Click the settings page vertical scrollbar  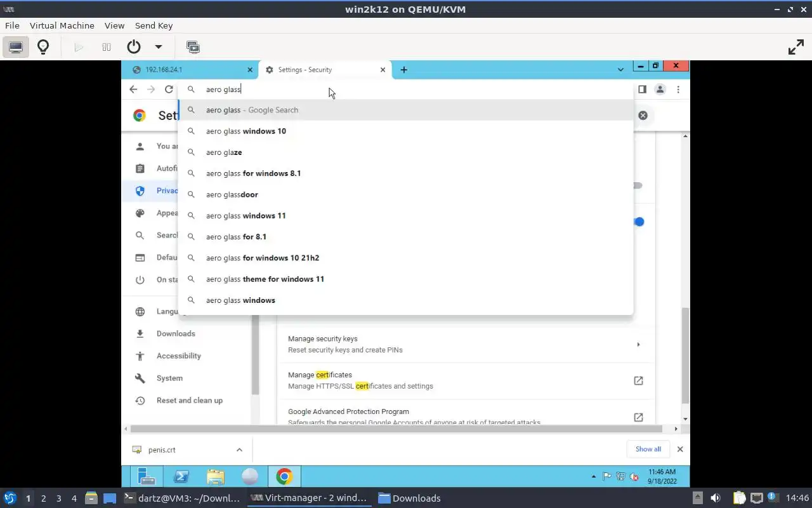click(x=685, y=355)
